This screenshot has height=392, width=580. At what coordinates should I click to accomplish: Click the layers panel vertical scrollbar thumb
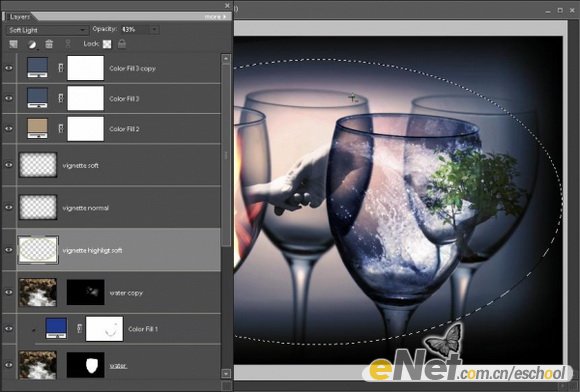pyautogui.click(x=226, y=155)
